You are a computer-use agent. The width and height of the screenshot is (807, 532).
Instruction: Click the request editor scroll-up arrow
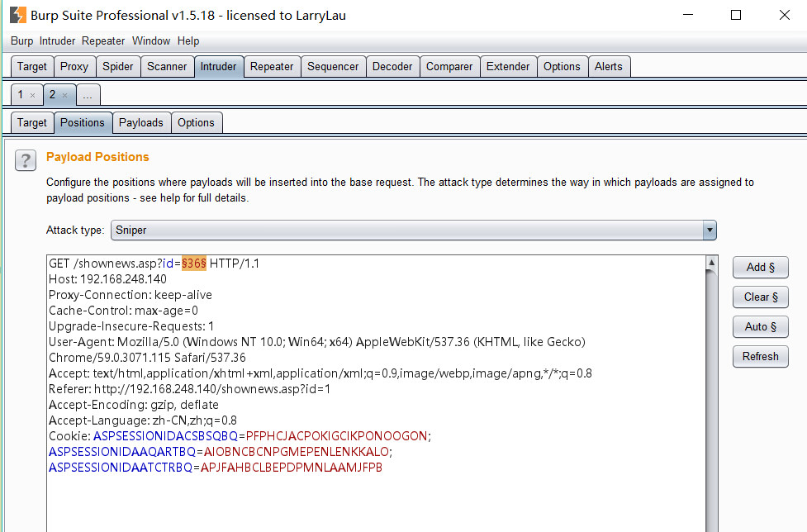pyautogui.click(x=712, y=263)
